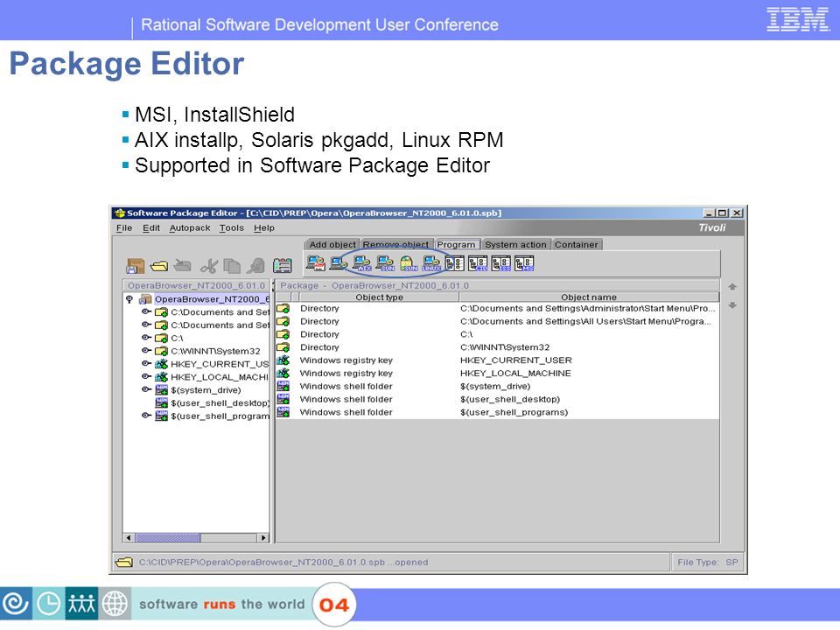Click the move-up arrow beside the table

pyautogui.click(x=733, y=287)
